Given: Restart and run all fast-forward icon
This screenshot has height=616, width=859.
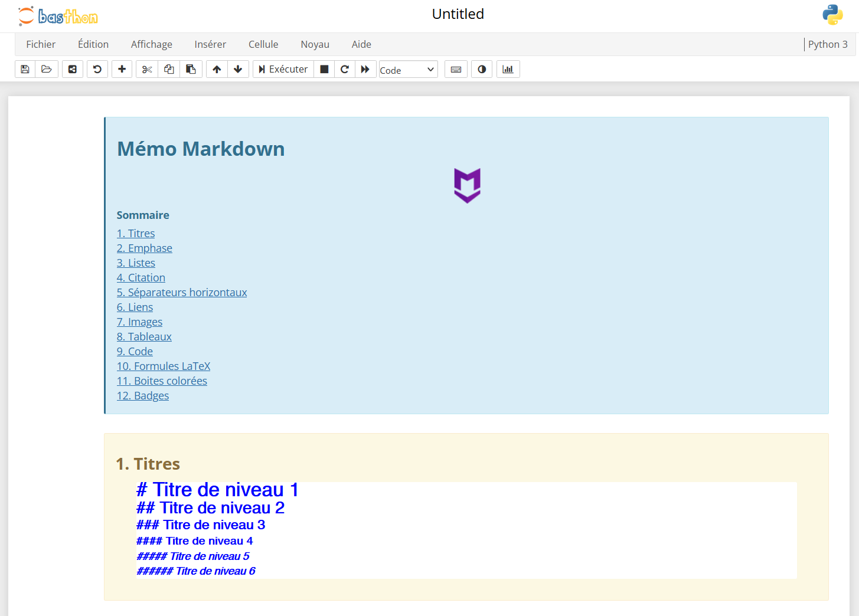Looking at the screenshot, I should [365, 69].
